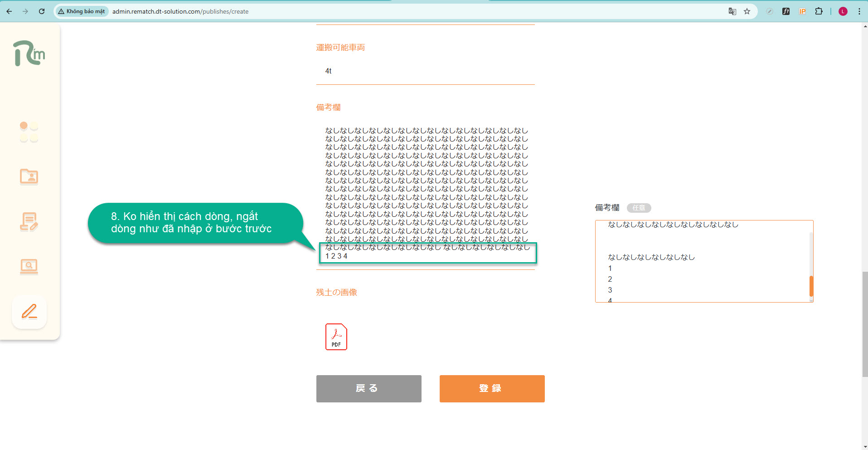Click the browser address bar URL
The image size is (868, 450).
coord(180,11)
